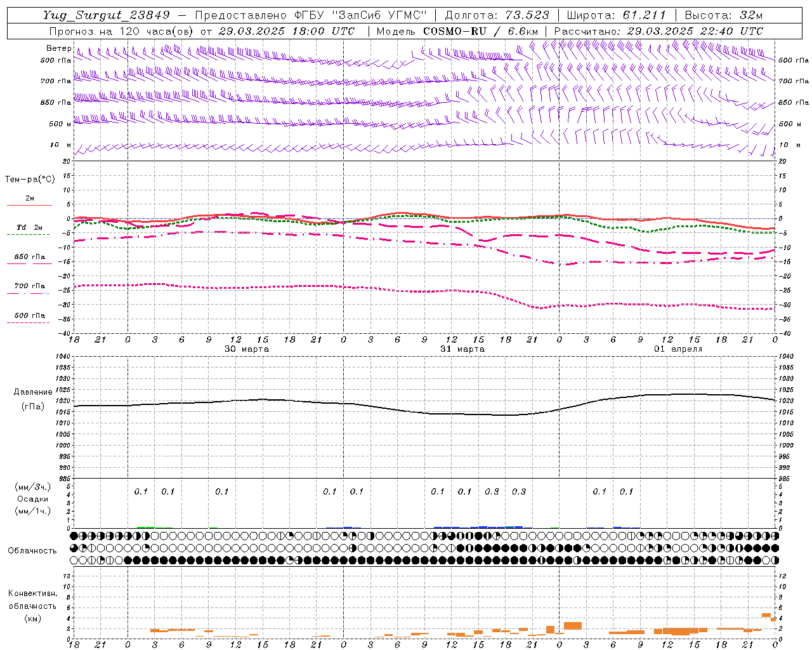Select the text Предоставлено ФГБУ "ЗапСиб УГМС"
The width and height of the screenshot is (812, 650).
pos(310,15)
